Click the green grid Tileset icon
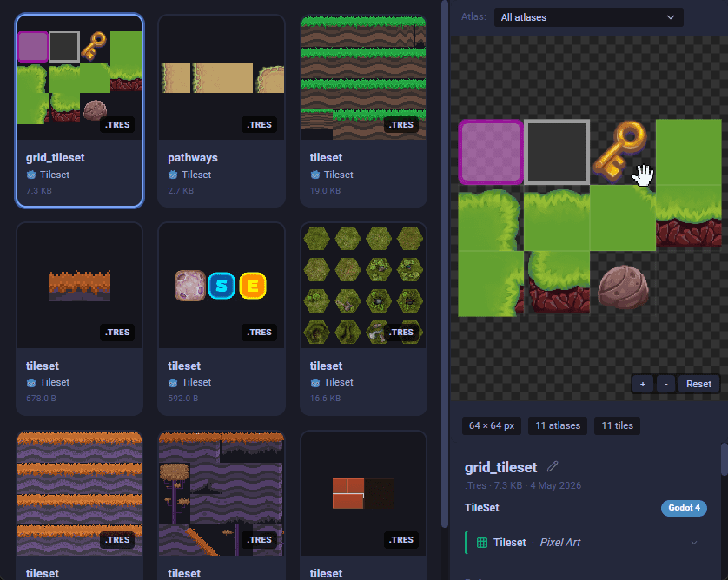 pyautogui.click(x=482, y=543)
